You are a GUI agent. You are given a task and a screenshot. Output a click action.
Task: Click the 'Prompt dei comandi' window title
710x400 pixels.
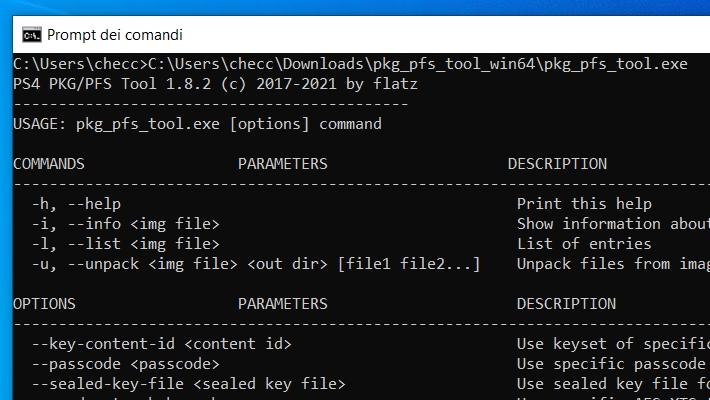click(x=115, y=35)
